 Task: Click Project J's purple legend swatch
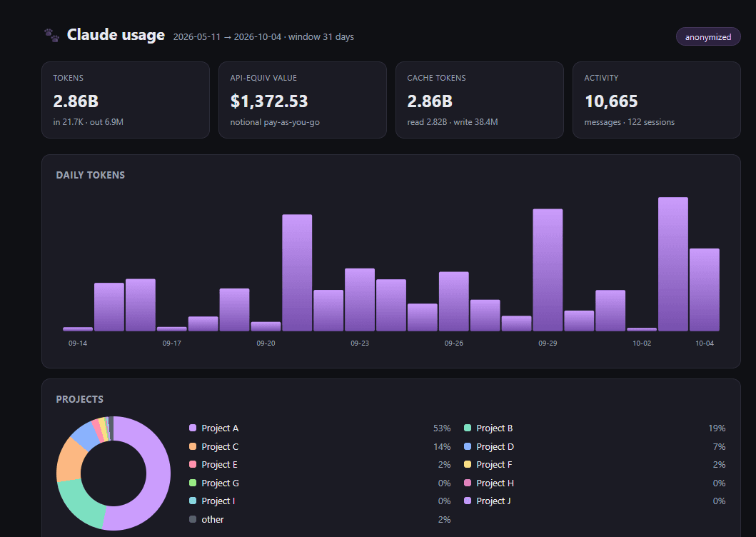467,501
